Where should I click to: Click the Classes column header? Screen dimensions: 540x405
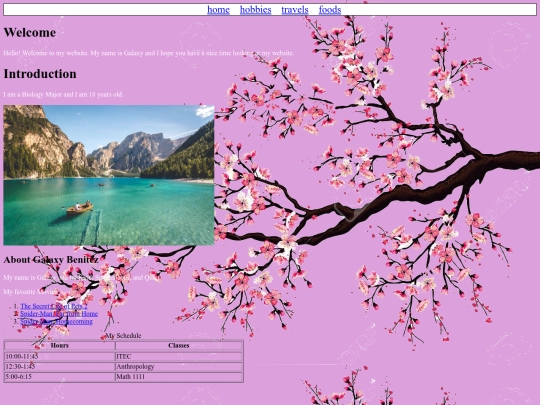(x=179, y=345)
